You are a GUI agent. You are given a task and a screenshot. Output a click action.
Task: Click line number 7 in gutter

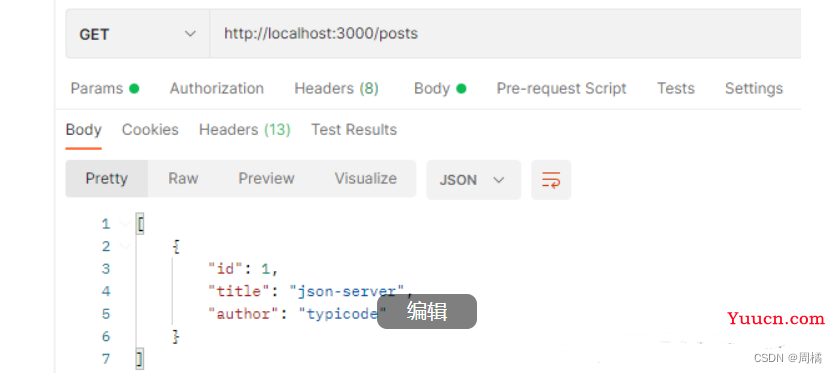coord(105,359)
